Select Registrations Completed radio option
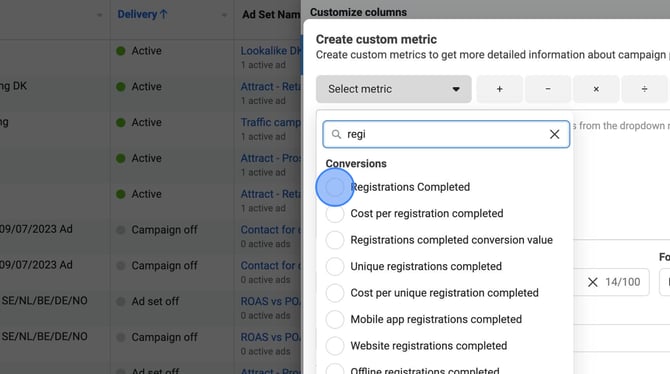 [x=335, y=187]
